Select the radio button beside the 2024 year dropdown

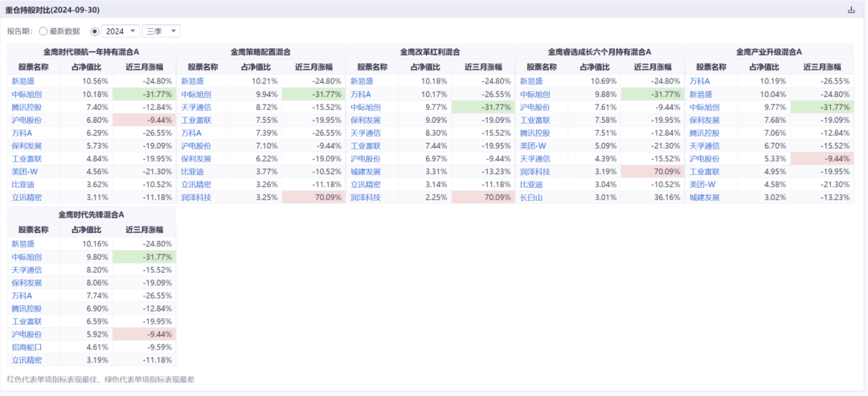95,31
